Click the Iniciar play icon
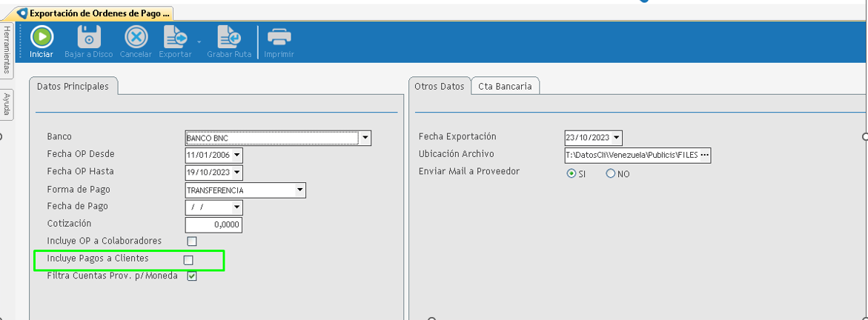Viewport: 868px width, 320px height. 42,38
